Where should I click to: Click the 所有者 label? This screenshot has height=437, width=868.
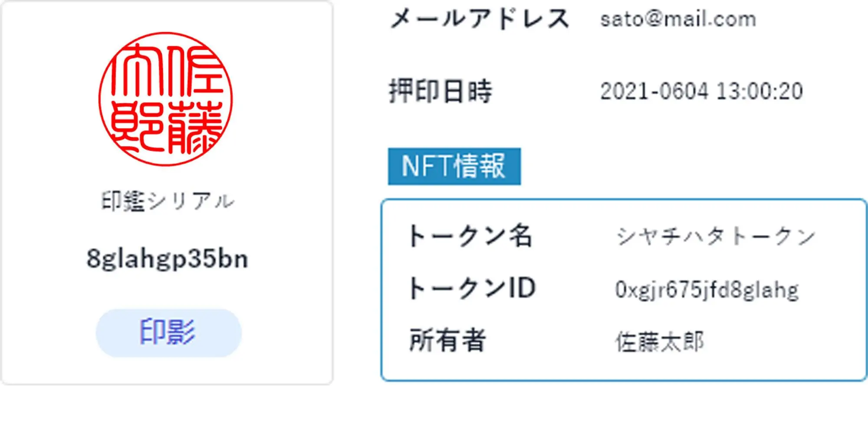click(447, 340)
